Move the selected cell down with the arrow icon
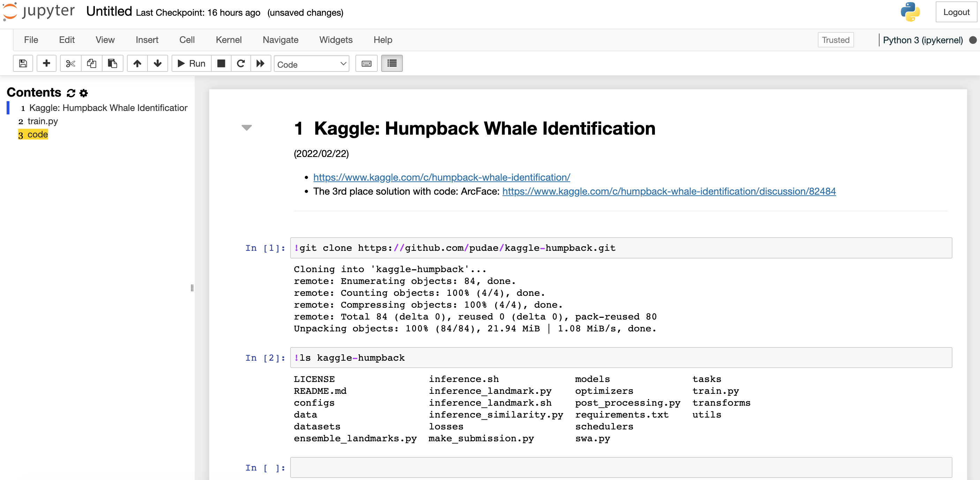The width and height of the screenshot is (980, 480). click(x=158, y=63)
